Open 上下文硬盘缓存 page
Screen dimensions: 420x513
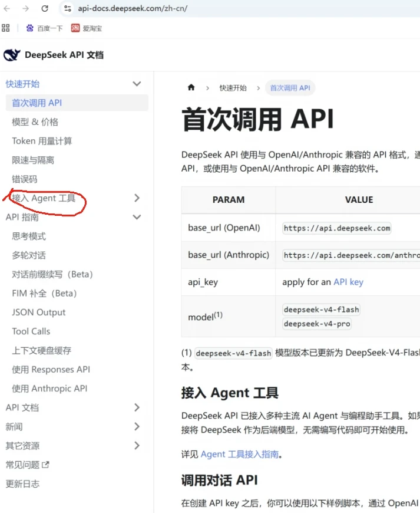tap(41, 350)
